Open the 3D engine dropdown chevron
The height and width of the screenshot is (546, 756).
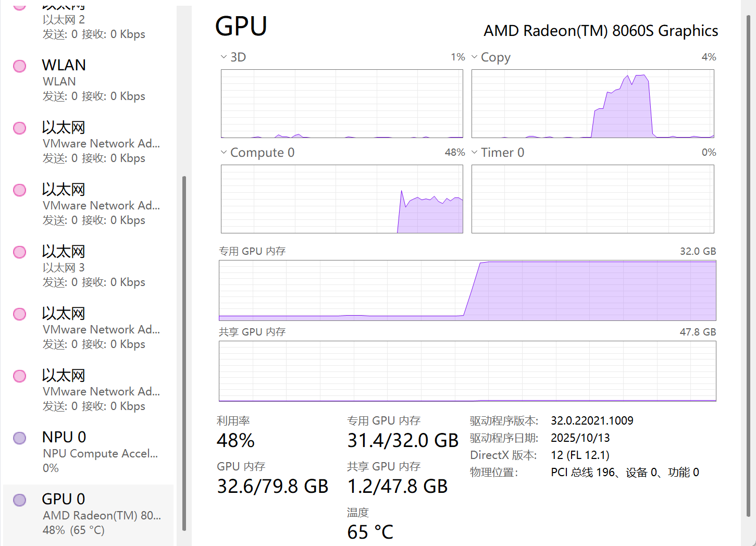(x=224, y=57)
